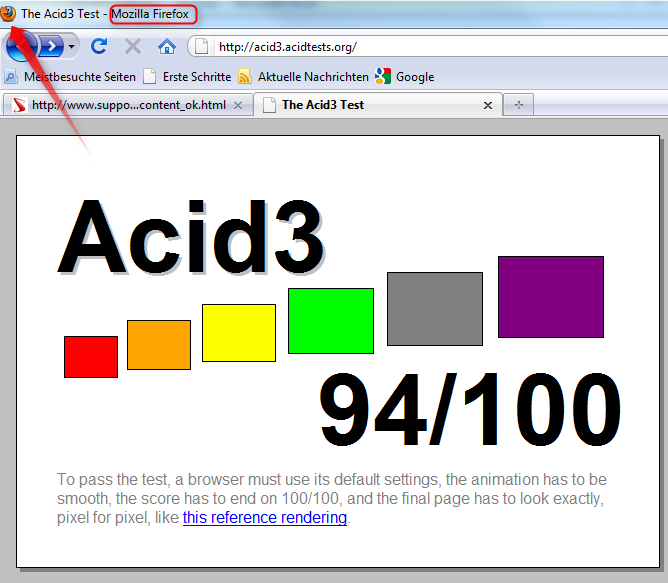Click 'The Acid3 Test - Mozilla Firefox' window title
668x583 pixels.
[105, 14]
